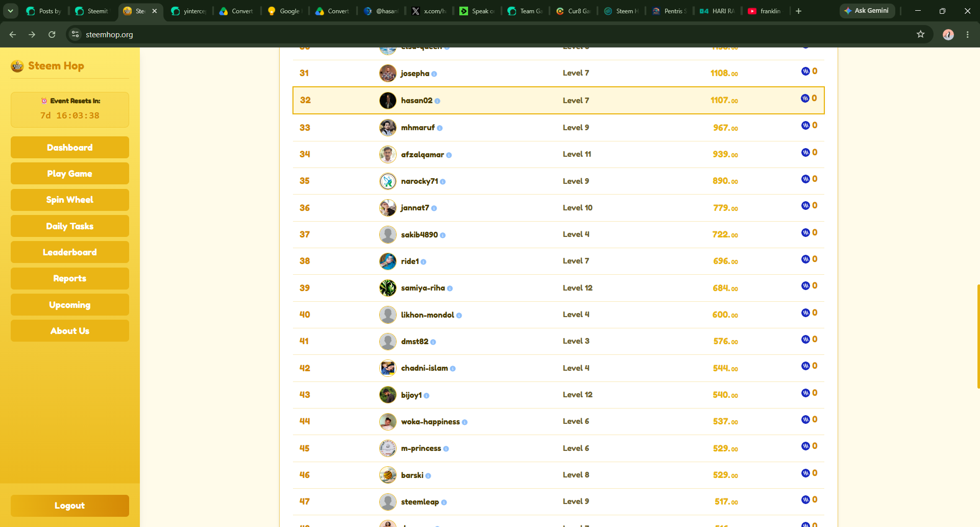Open the Dashboard sidebar button
The image size is (980, 527).
click(x=70, y=148)
